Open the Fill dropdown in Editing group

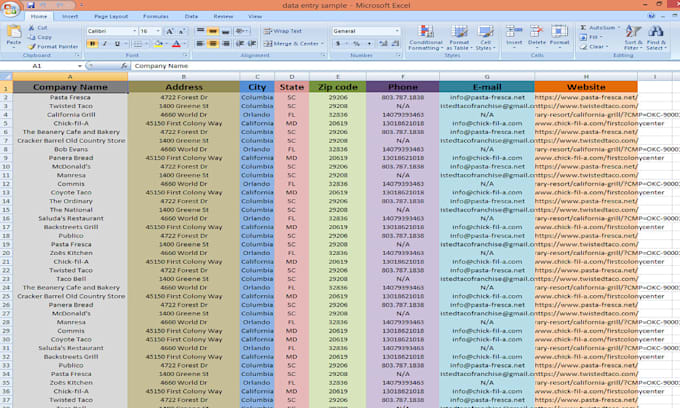click(595, 37)
